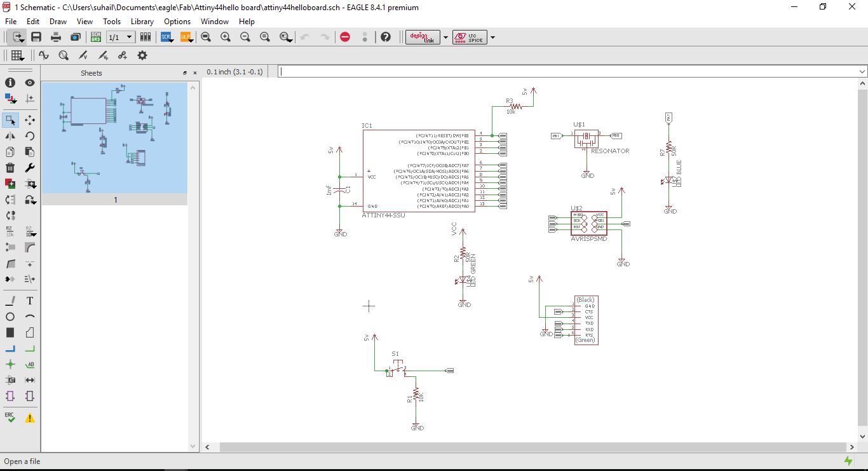Run the ERC check

tap(10, 418)
